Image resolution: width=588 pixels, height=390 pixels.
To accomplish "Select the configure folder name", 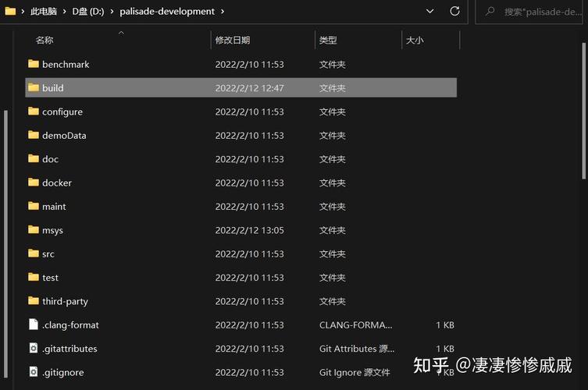I will 62,112.
